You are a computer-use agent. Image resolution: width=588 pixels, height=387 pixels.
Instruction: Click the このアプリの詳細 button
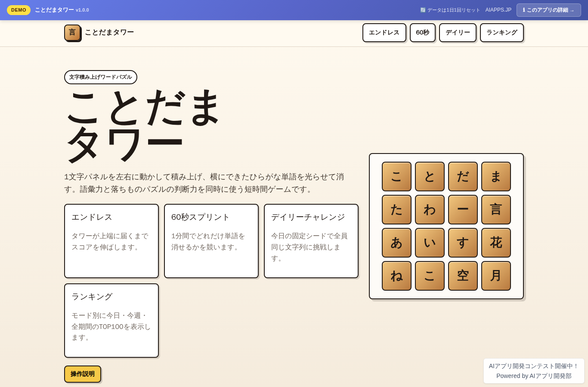pyautogui.click(x=548, y=10)
